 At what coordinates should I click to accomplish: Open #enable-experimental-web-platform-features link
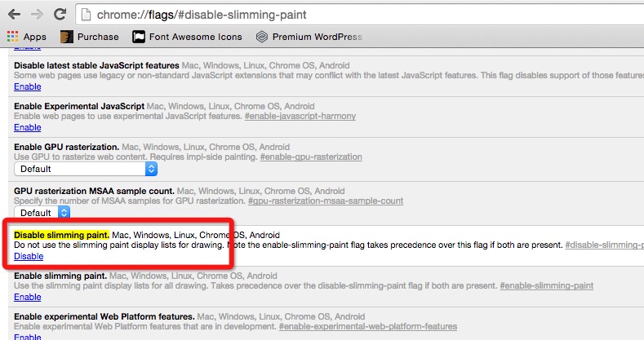[368, 326]
